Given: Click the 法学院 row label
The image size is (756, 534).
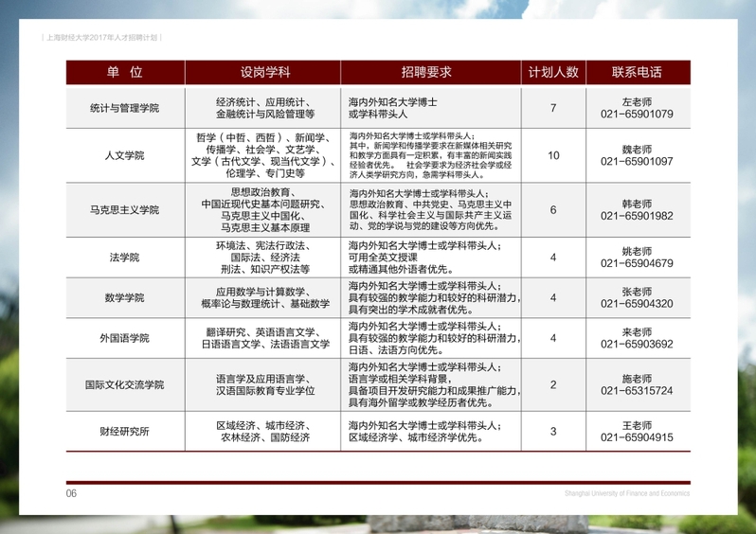Looking at the screenshot, I should point(124,257).
